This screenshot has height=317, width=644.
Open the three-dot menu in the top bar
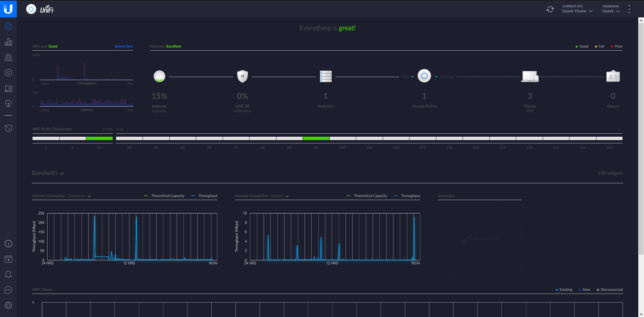click(629, 9)
